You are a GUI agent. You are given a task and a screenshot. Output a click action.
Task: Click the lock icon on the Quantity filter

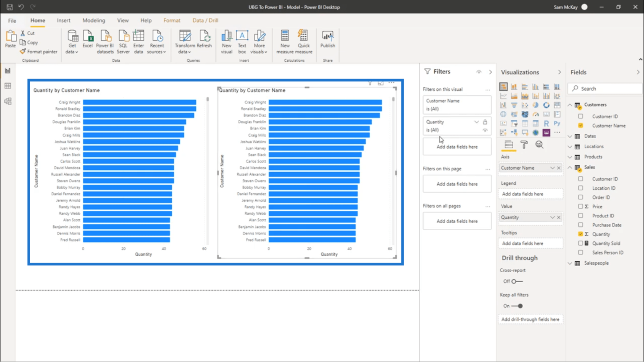(x=485, y=122)
